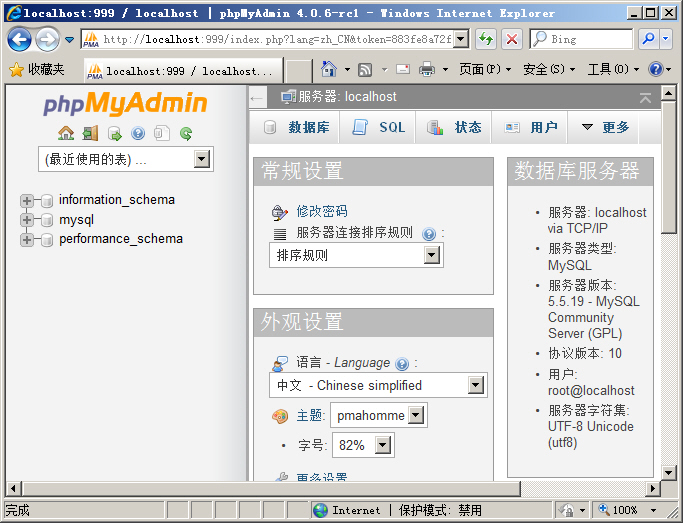Switch to the SQL tab
The image size is (683, 523).
click(x=378, y=127)
